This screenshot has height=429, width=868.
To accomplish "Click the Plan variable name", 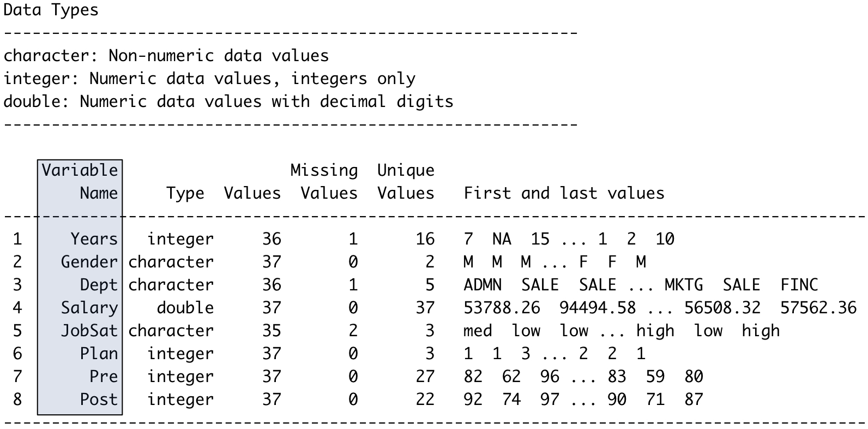I will (x=99, y=354).
